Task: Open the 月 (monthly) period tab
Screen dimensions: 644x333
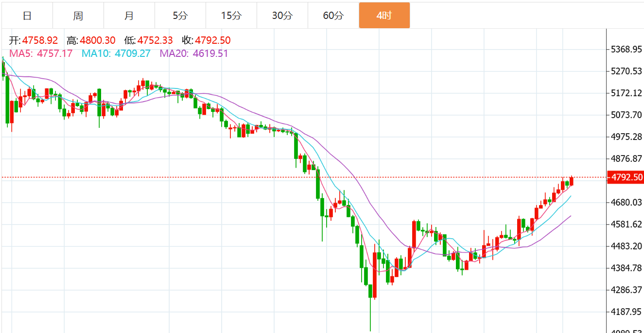Action: point(129,16)
